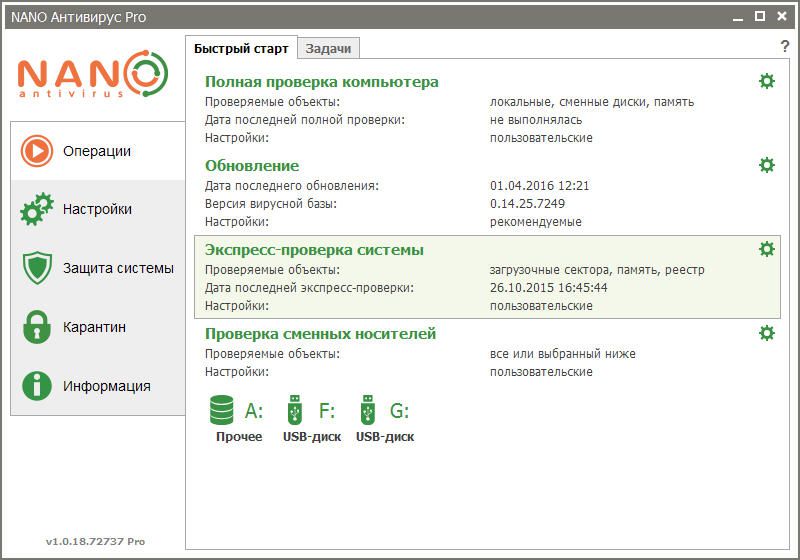
Task: Launch Экспресс-проверка системы
Action: tap(314, 250)
